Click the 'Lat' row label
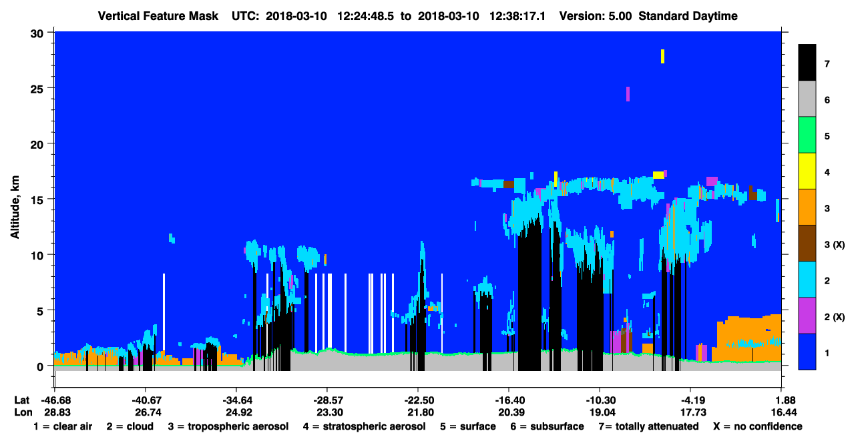Screen dimensions: 868x445 click(x=21, y=400)
